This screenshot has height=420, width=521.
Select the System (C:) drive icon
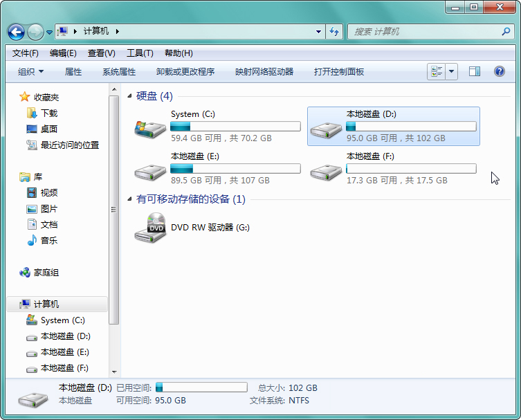(x=150, y=129)
